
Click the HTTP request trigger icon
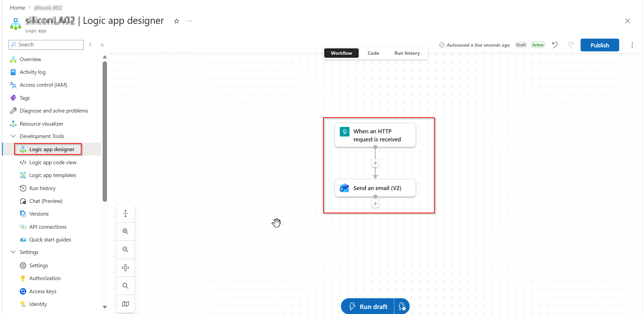point(344,132)
